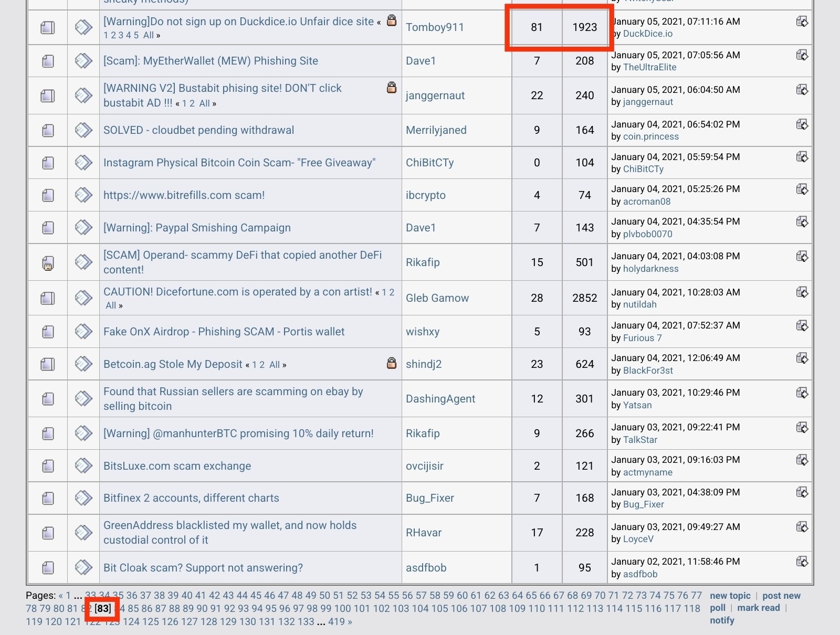840x635 pixels.
Task: Open last post icon for Bit Cloak scam
Action: (802, 562)
